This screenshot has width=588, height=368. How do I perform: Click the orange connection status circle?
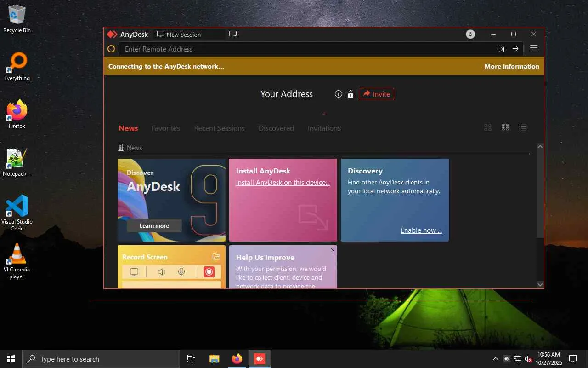click(x=111, y=49)
